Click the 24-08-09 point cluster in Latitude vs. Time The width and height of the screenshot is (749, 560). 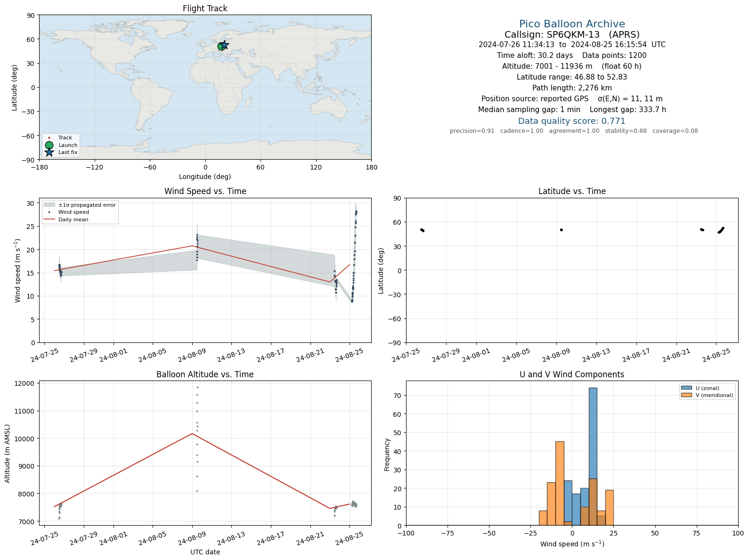(561, 230)
